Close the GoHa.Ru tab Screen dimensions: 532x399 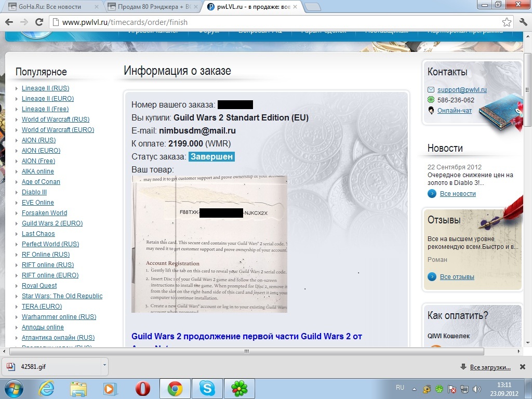tap(96, 7)
